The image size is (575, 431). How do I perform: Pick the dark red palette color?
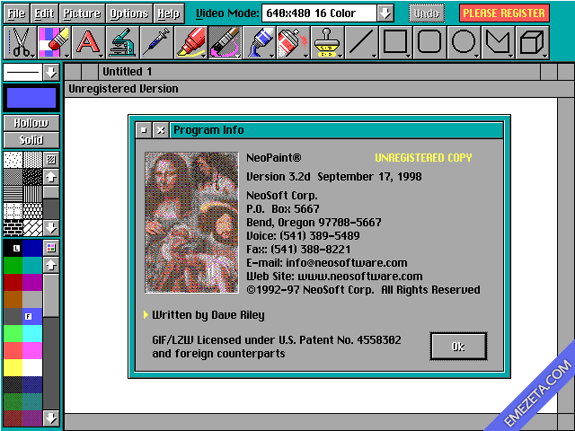coord(13,282)
